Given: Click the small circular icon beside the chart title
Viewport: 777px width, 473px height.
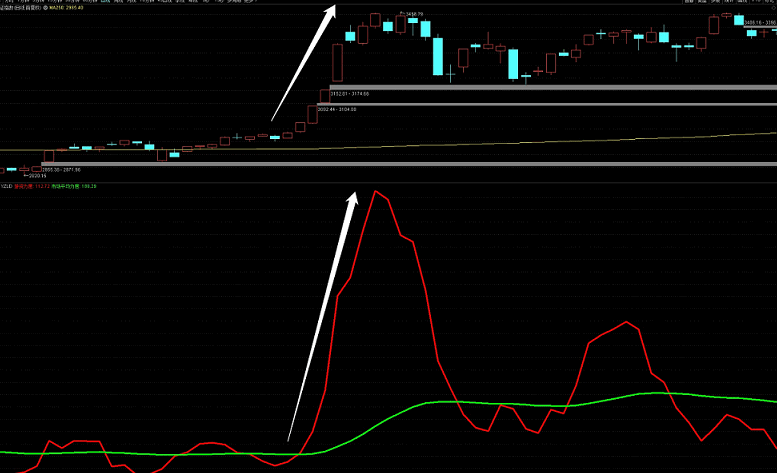Looking at the screenshot, I should tap(45, 8).
